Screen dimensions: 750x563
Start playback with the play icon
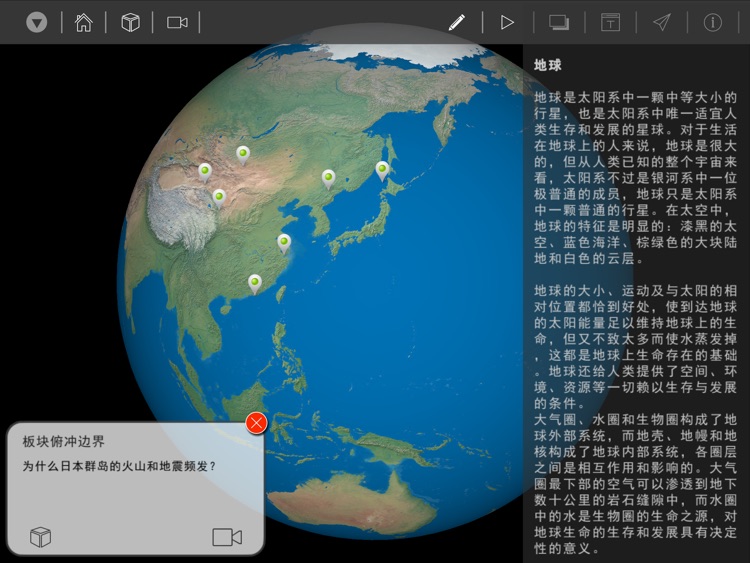pyautogui.click(x=507, y=22)
